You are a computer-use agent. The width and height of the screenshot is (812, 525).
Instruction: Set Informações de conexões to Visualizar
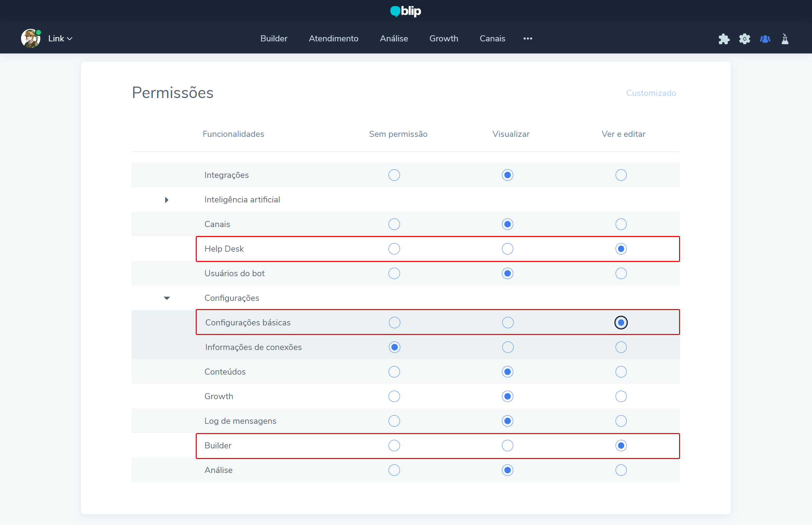[x=508, y=347]
